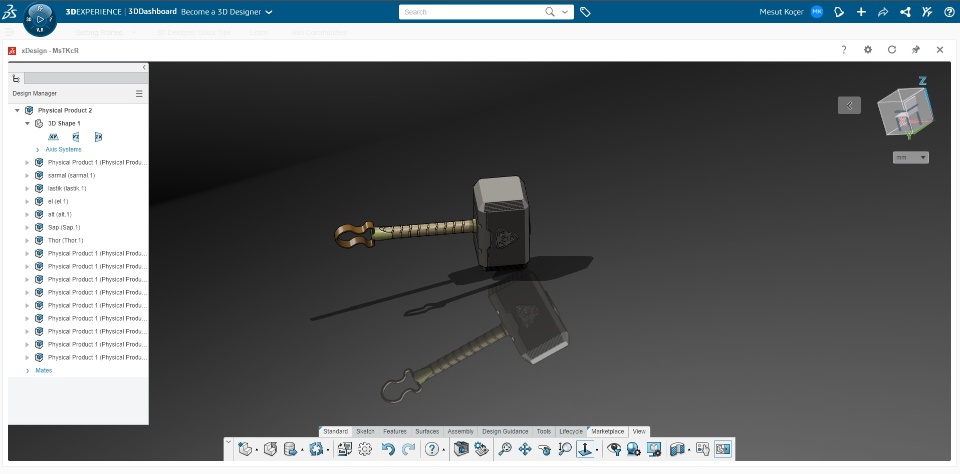Click the tag icon beside search
Image resolution: width=960 pixels, height=474 pixels.
[x=585, y=12]
